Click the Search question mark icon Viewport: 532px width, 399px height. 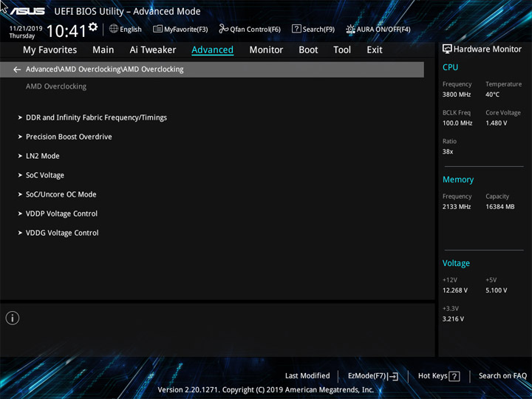pos(296,29)
